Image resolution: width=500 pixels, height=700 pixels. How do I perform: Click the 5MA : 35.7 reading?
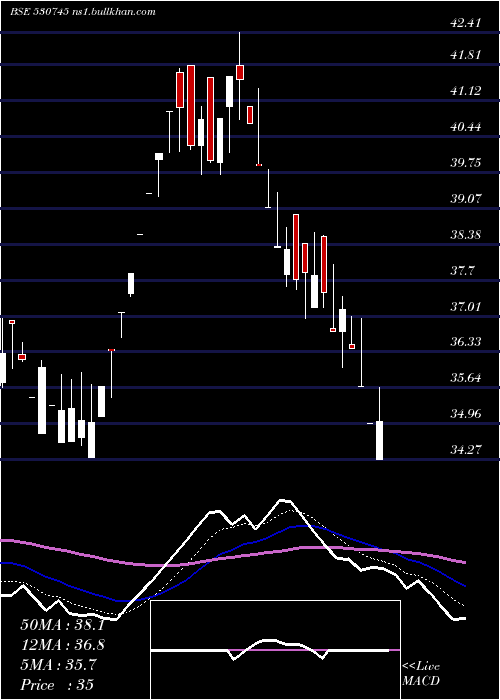[58, 665]
